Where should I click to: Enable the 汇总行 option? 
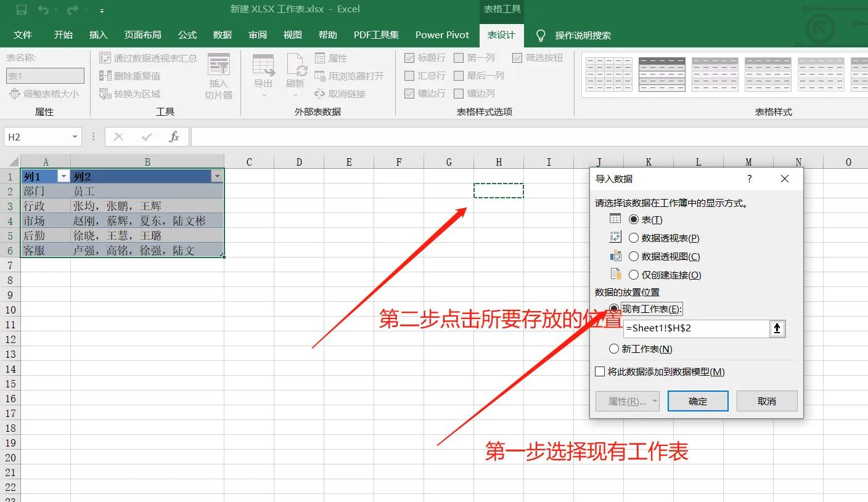coord(410,76)
